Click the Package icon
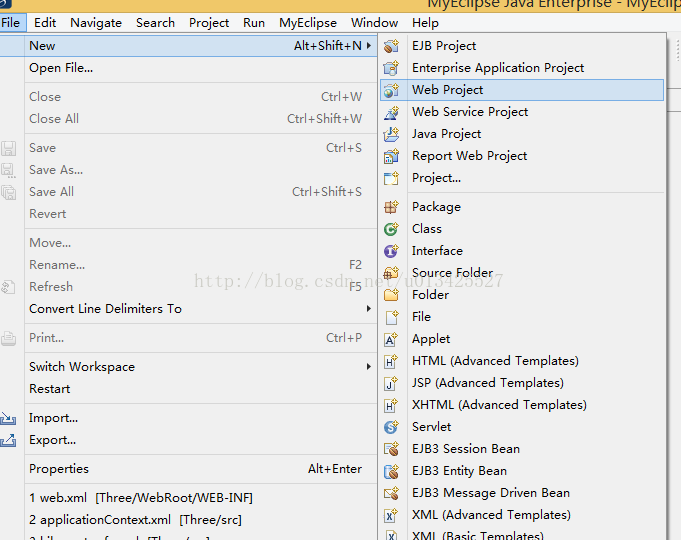This screenshot has width=681, height=540. (x=391, y=207)
